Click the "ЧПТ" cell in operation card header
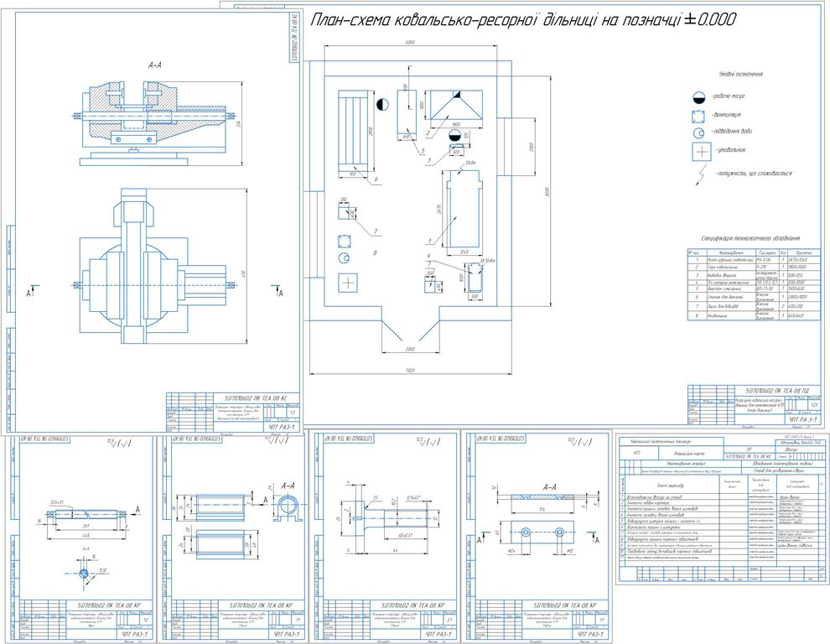The image size is (830, 644). pyautogui.click(x=639, y=454)
